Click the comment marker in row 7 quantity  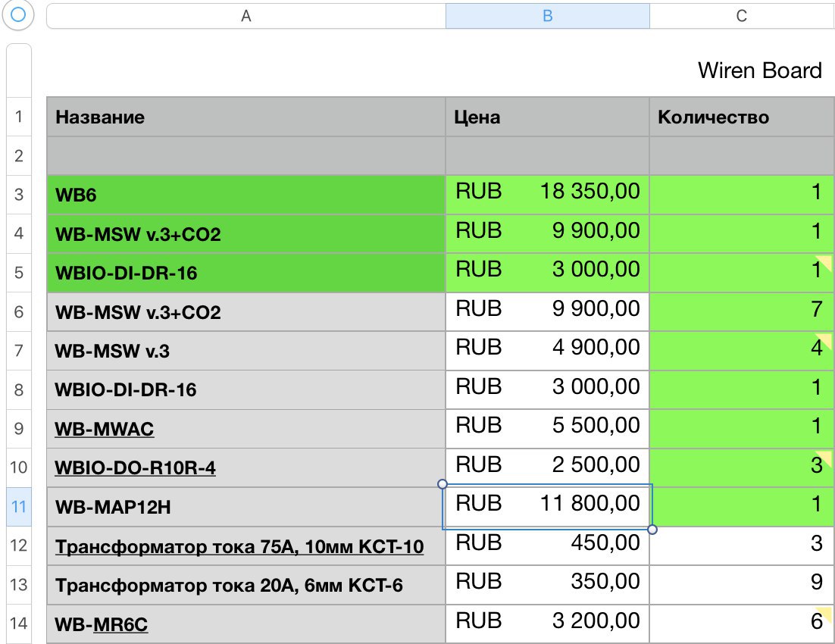[x=825, y=339]
